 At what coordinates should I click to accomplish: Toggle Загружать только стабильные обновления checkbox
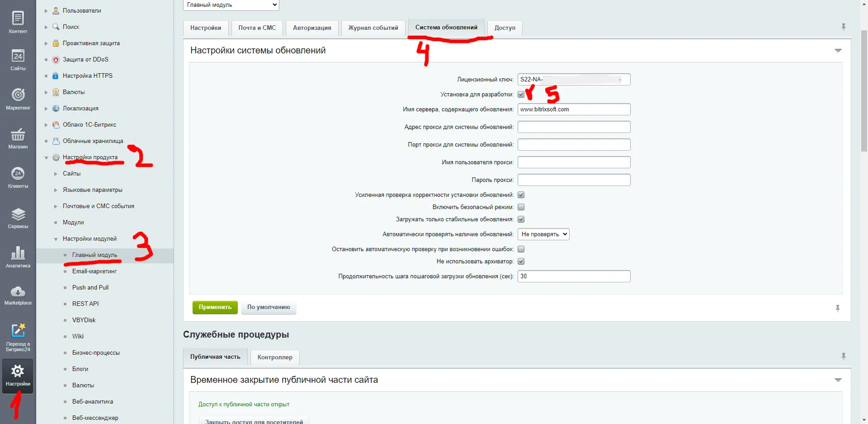(521, 219)
